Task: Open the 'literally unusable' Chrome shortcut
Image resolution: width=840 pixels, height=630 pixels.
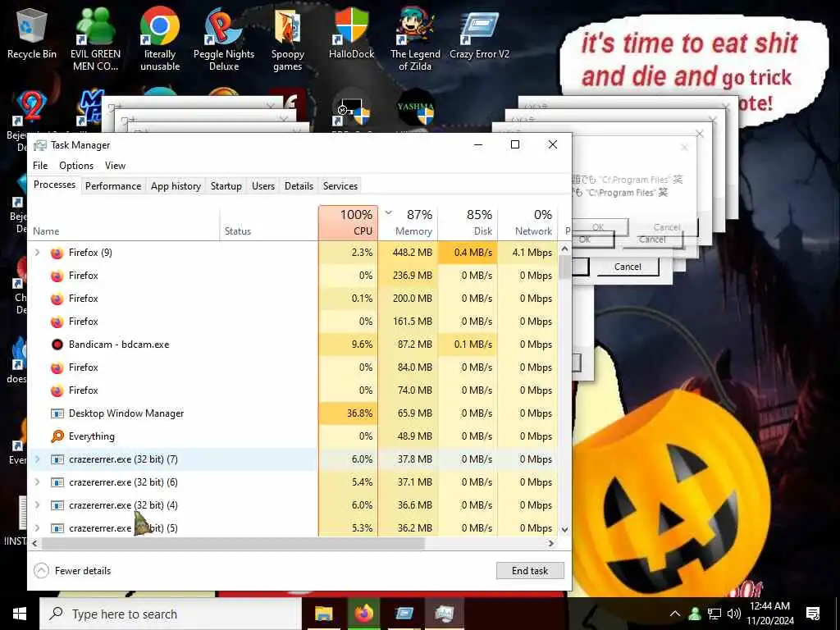Action: (160, 39)
